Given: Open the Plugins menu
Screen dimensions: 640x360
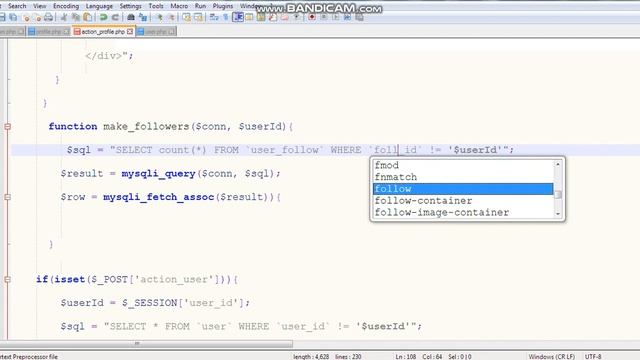Looking at the screenshot, I should [222, 6].
